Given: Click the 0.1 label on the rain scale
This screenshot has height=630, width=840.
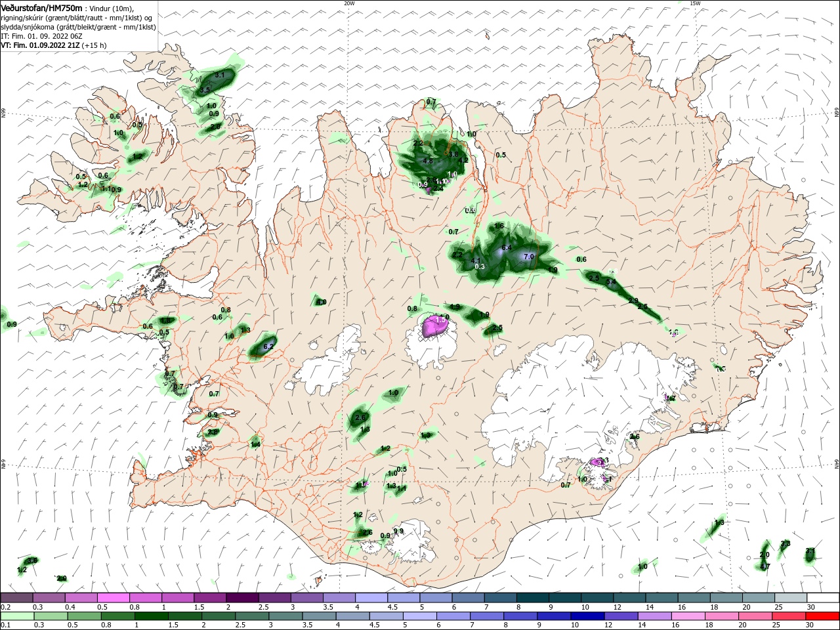Looking at the screenshot, I should click(x=5, y=625).
